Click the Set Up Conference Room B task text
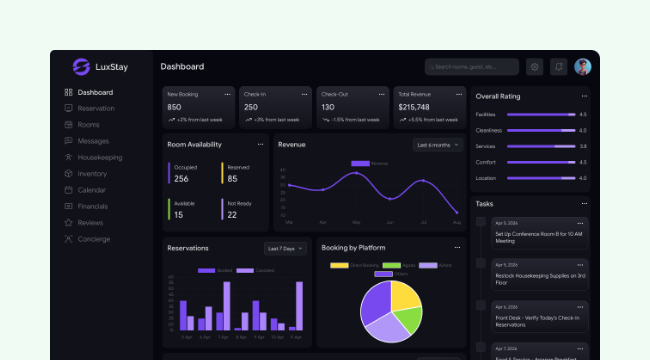This screenshot has height=360, width=650. click(539, 238)
